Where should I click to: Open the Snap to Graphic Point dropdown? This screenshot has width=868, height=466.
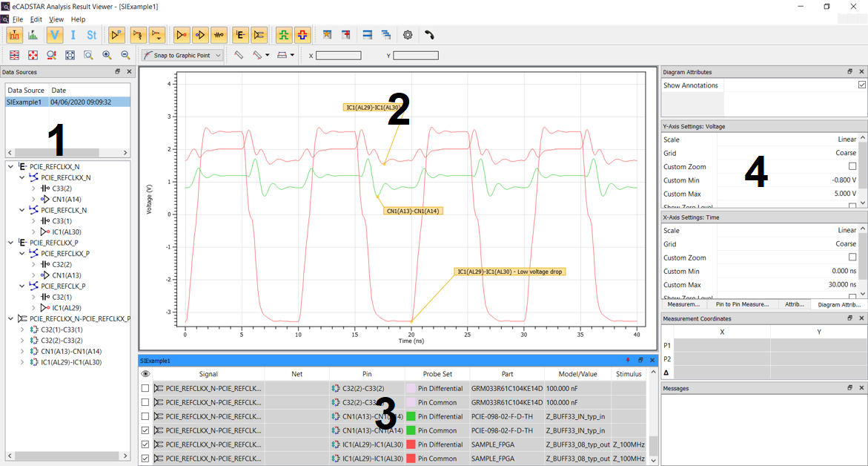(x=182, y=56)
